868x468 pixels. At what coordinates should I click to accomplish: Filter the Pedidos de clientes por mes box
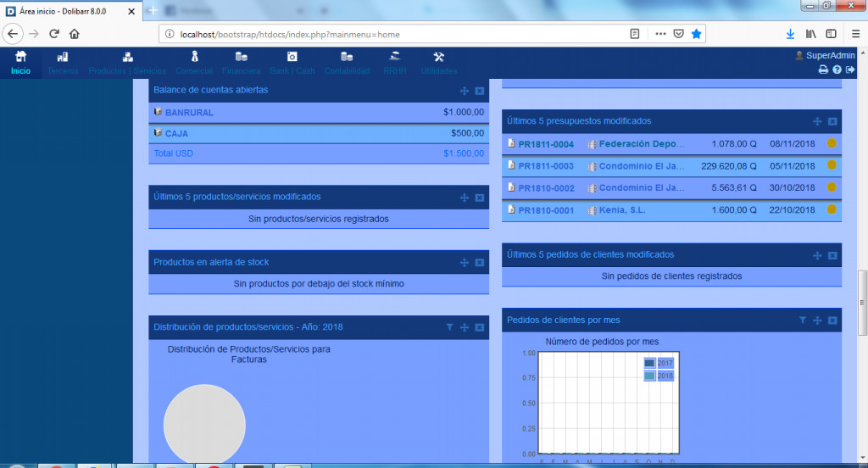point(802,320)
